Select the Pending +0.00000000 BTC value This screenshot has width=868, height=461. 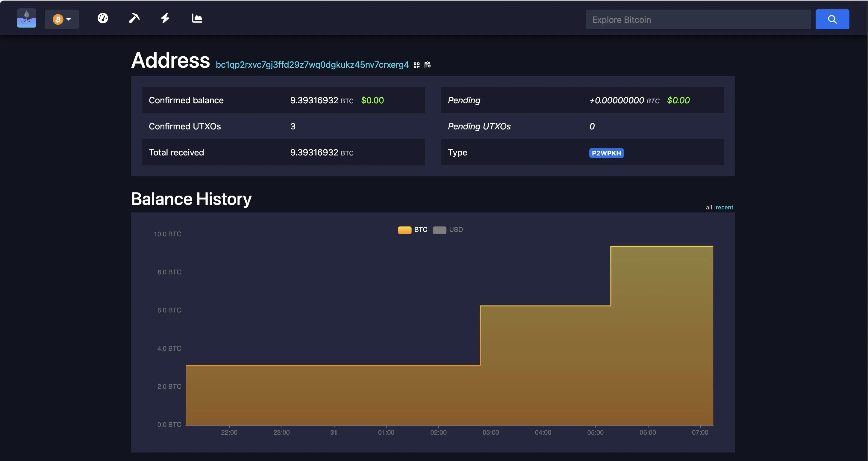point(624,100)
